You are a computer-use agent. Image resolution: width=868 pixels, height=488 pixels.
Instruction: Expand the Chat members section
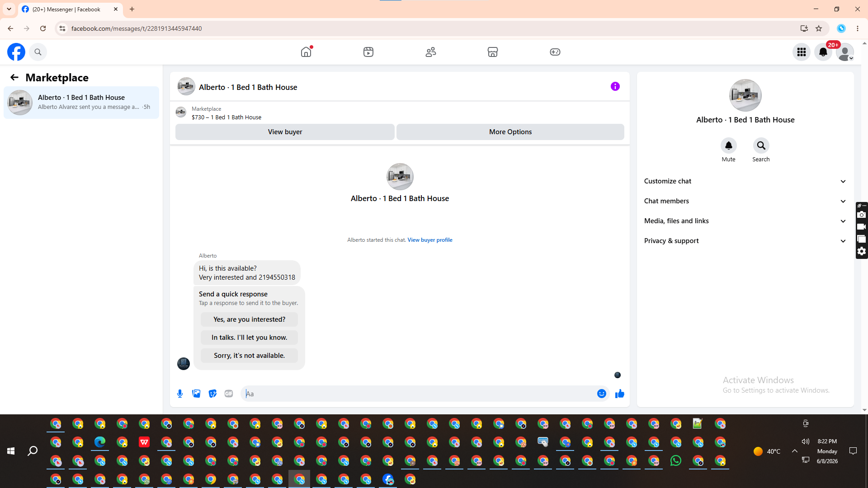(x=745, y=201)
